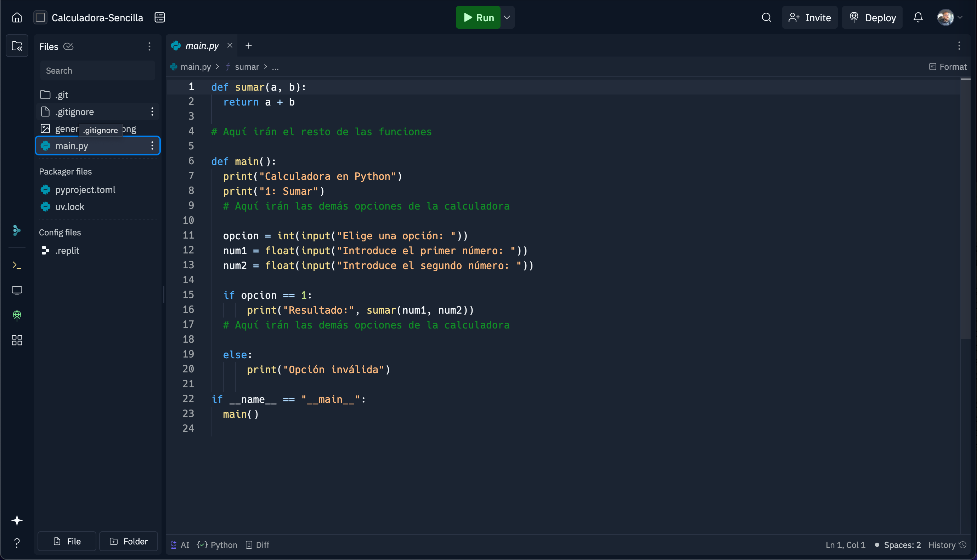The image size is (977, 560).
Task: Open the Home icon
Action: [17, 18]
